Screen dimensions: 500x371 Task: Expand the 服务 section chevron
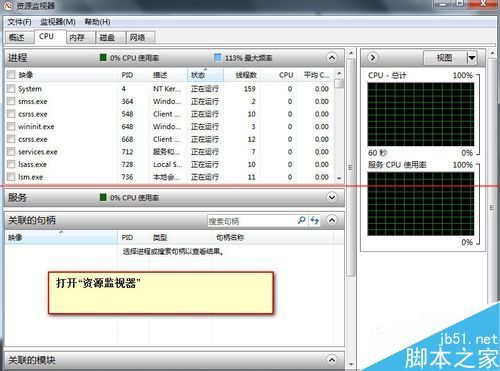coord(332,197)
